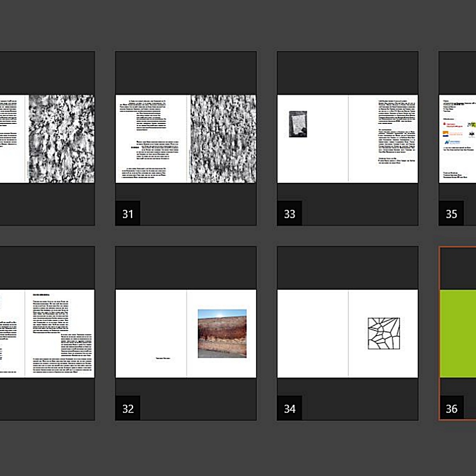Select the Voronoi line diagram on spread 34
This screenshot has height=476, width=476.
click(x=383, y=334)
